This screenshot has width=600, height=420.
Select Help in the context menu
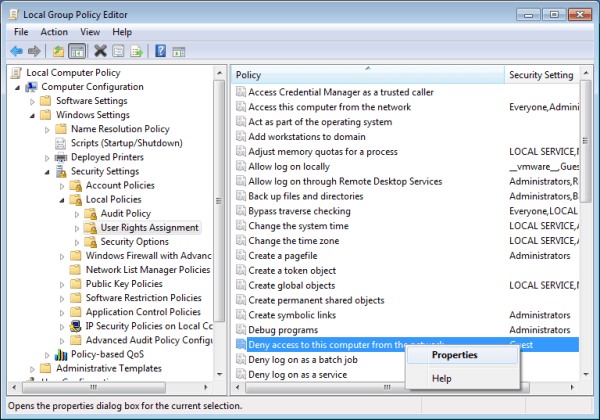tap(441, 378)
